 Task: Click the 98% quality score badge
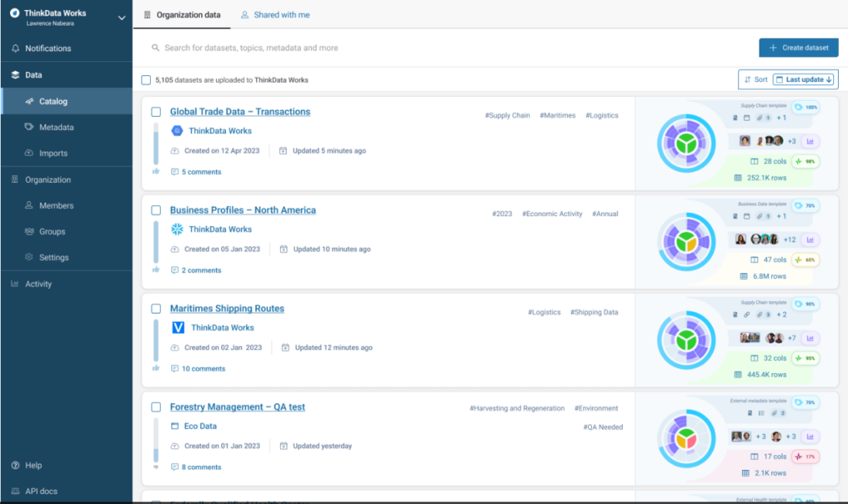tap(805, 161)
